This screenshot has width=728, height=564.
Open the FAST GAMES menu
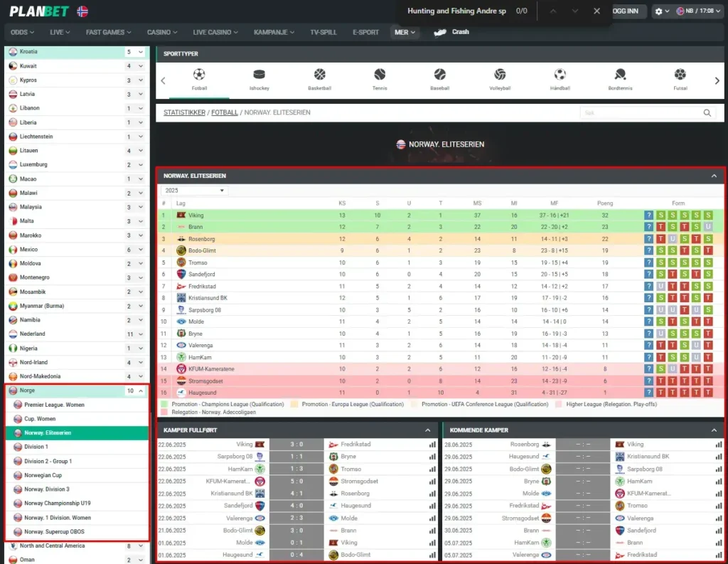109,32
